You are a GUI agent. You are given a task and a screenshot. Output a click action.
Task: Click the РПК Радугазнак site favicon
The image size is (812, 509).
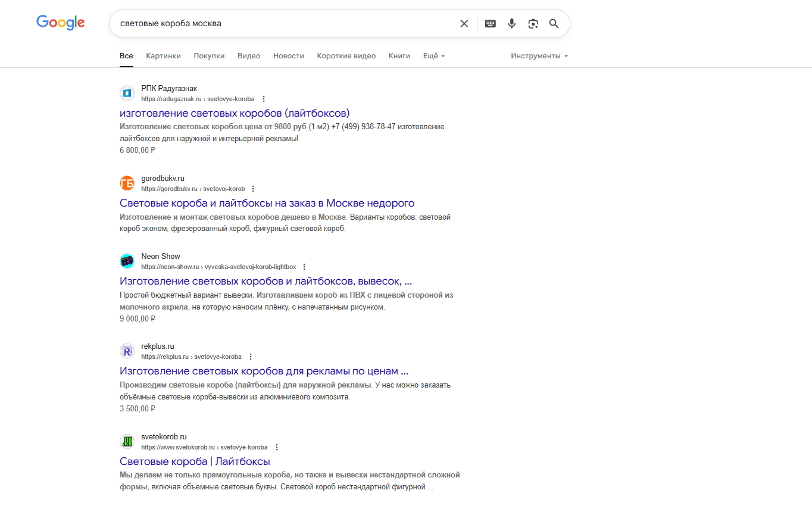pyautogui.click(x=127, y=93)
